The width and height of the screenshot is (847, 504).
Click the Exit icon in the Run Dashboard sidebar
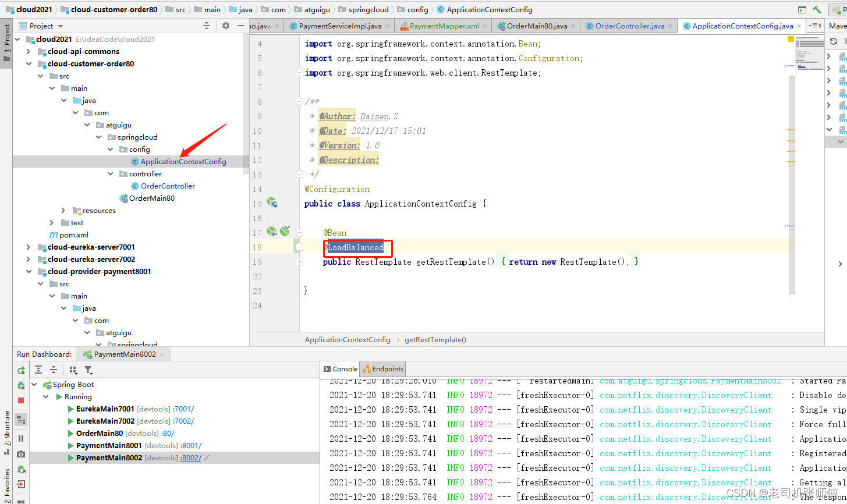[x=21, y=484]
